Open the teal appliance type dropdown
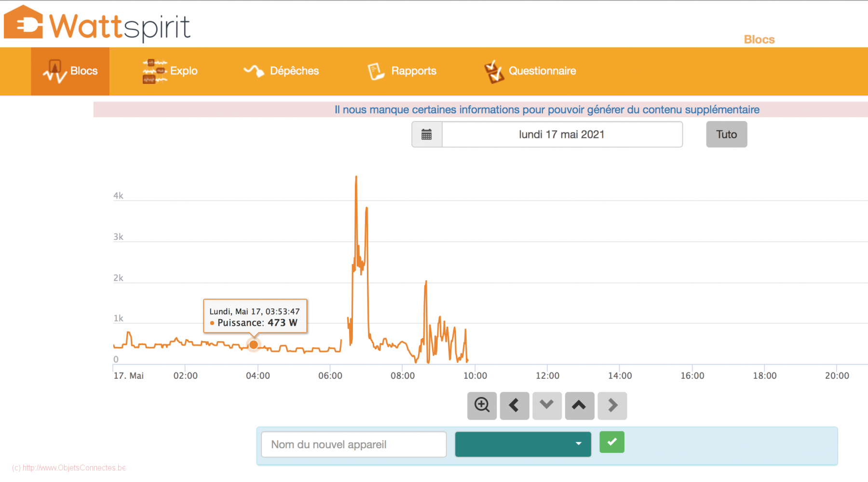The height and width of the screenshot is (482, 868). click(x=523, y=444)
